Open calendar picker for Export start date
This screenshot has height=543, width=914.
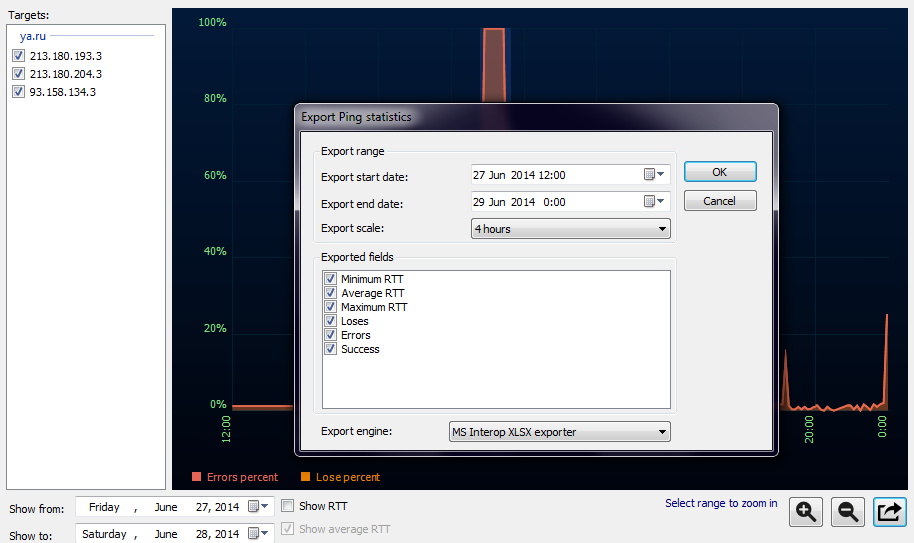654,175
